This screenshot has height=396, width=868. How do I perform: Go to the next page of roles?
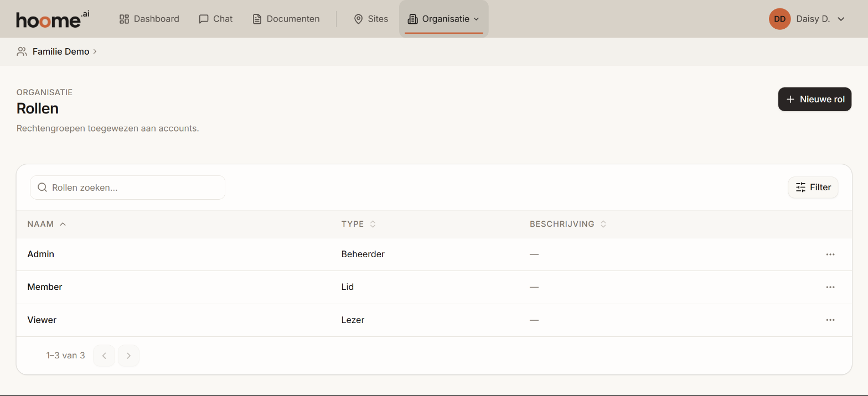pos(128,356)
